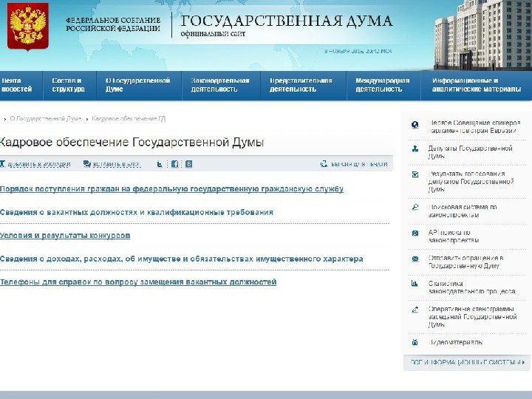Open Депутаты Государственной Думы sidebar link
The height and width of the screenshot is (399, 532).
tap(470, 152)
